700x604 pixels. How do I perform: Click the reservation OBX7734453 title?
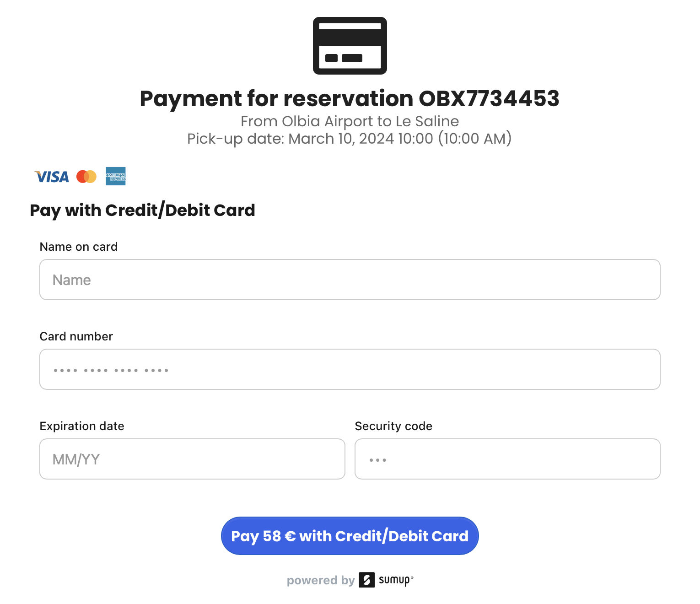[x=350, y=98]
